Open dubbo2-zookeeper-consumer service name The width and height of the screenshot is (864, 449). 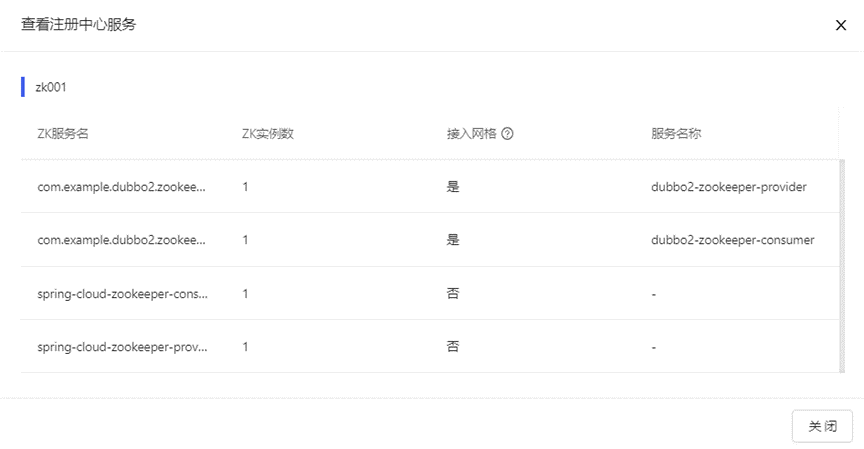[732, 240]
